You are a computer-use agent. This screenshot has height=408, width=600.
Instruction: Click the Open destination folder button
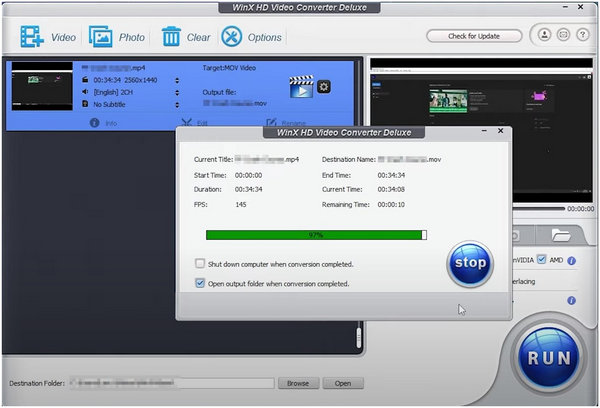(343, 383)
